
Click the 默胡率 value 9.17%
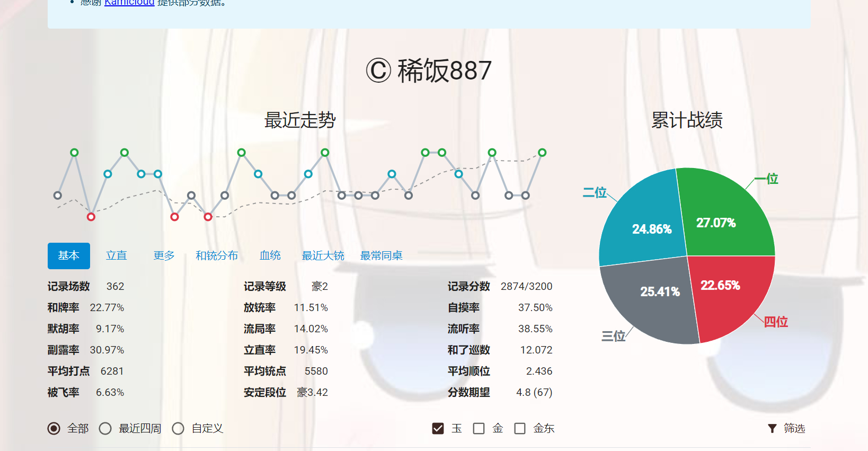(110, 329)
